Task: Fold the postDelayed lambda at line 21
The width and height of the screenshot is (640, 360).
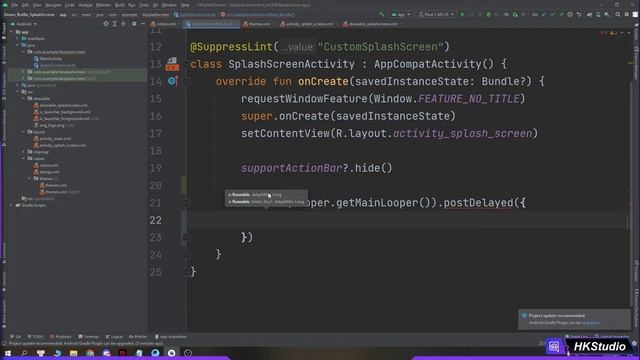Action: (186, 203)
